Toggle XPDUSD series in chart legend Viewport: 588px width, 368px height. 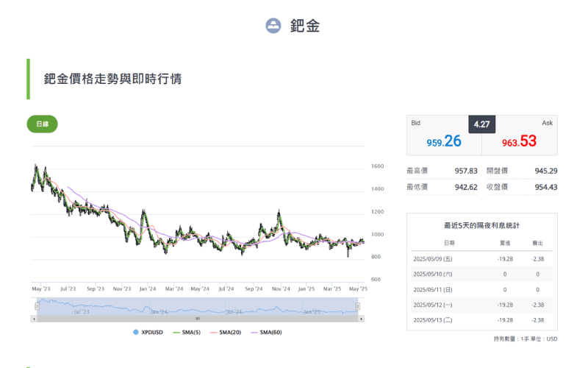pos(148,333)
